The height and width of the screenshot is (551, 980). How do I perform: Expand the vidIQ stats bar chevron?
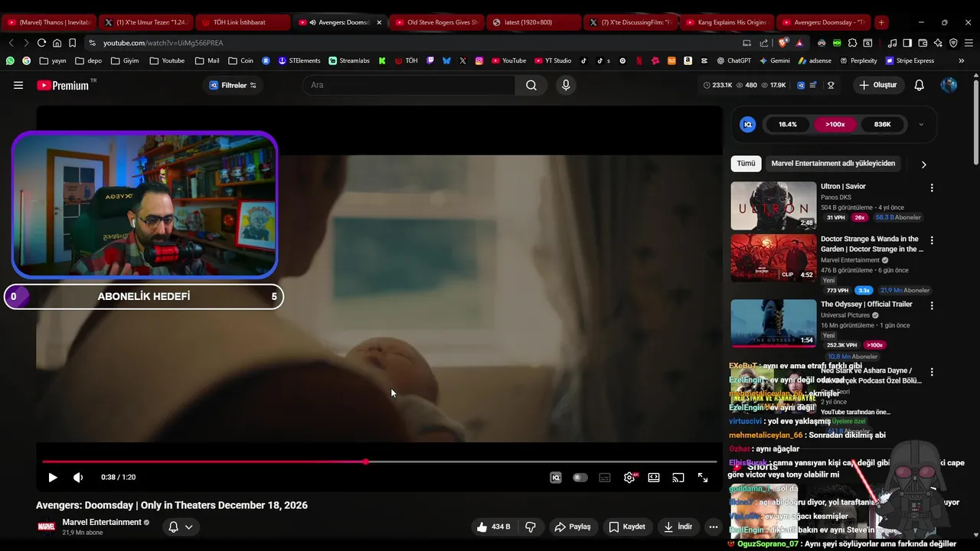point(921,124)
